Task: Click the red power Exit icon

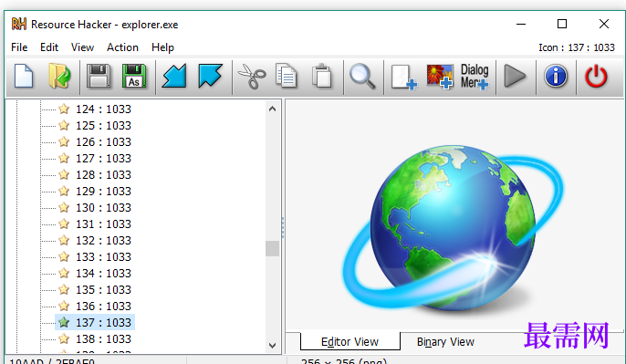Action: pos(596,76)
